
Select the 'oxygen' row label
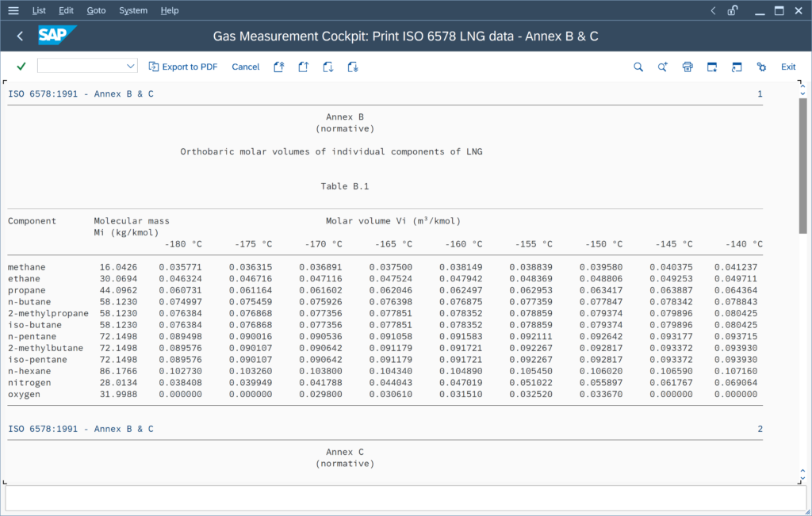24,395
